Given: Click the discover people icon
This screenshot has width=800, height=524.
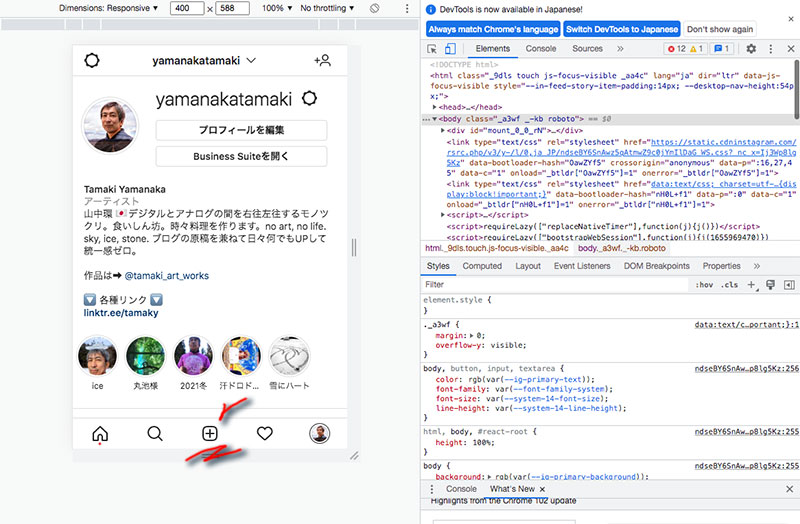Looking at the screenshot, I should (x=322, y=61).
